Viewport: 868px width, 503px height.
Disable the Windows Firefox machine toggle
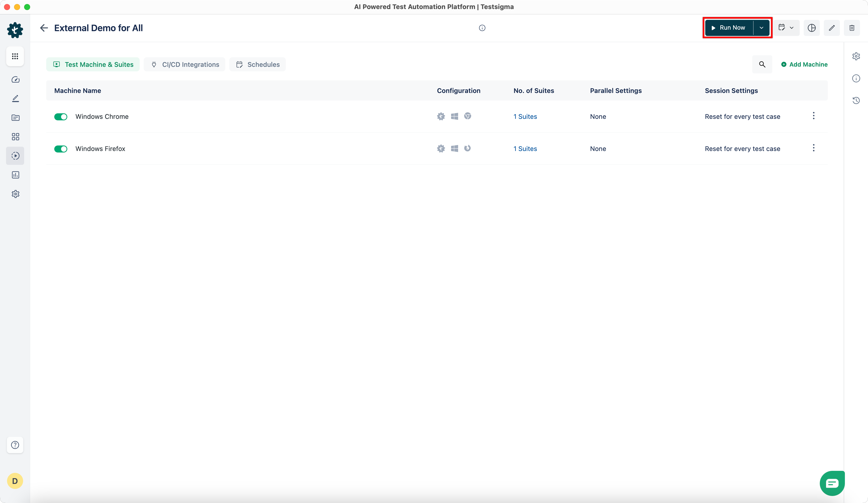(61, 149)
